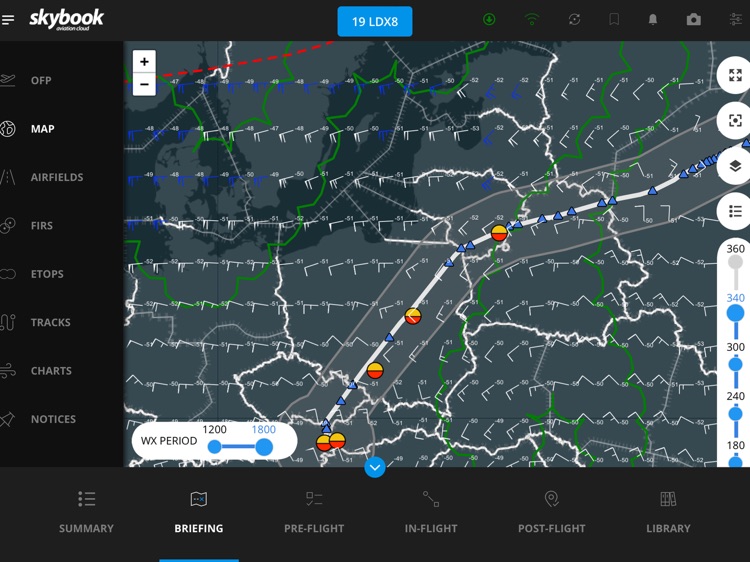Image resolution: width=750 pixels, height=562 pixels.
Task: Open CHARTS section
Action: pyautogui.click(x=51, y=371)
